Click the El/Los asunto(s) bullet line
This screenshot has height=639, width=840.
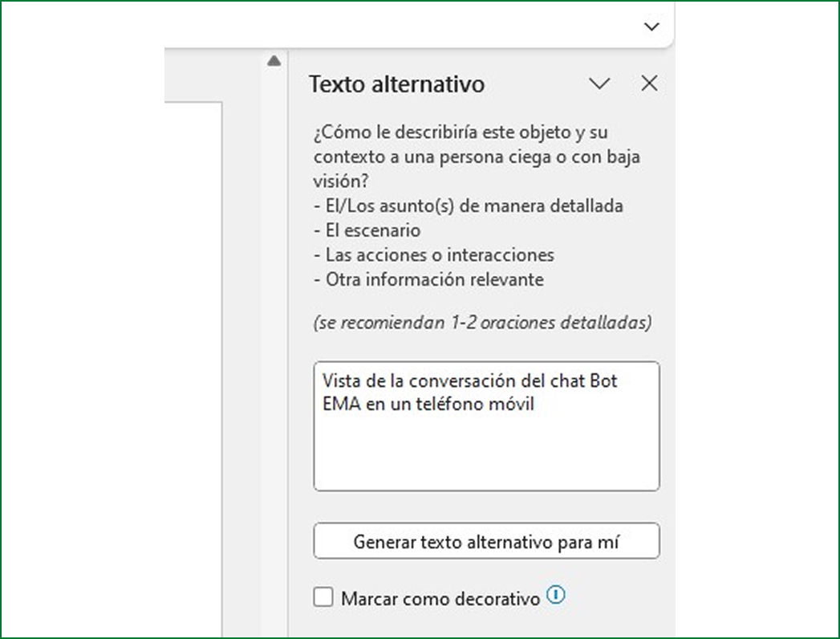[x=468, y=206]
